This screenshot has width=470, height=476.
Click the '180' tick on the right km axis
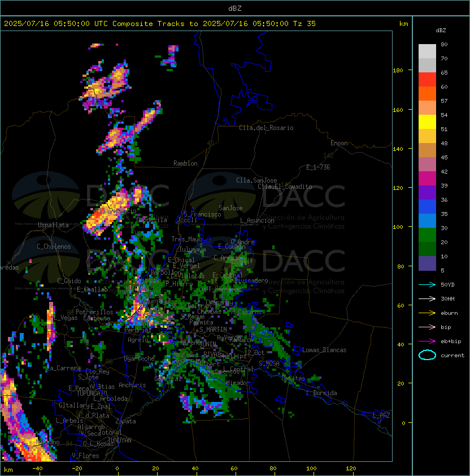coord(398,71)
